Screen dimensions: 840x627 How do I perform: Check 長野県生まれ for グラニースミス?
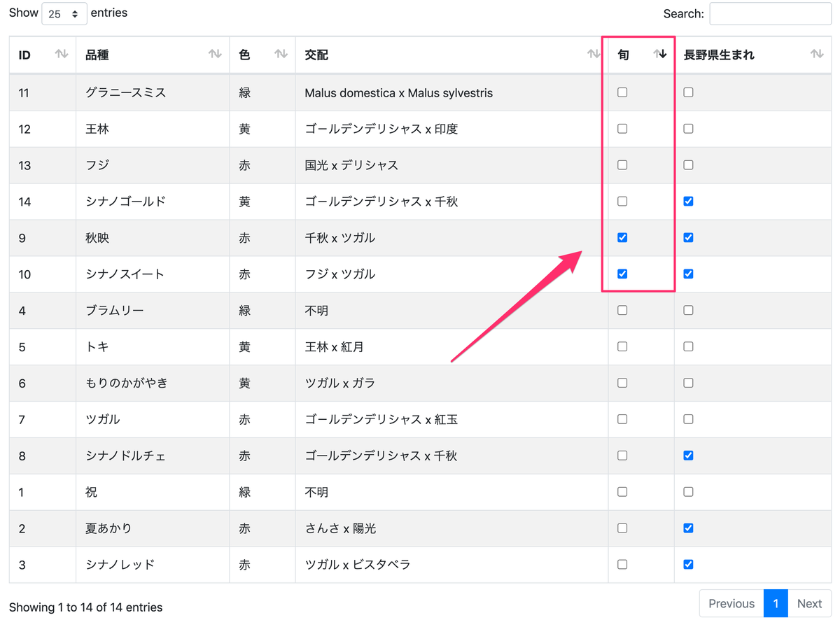[x=687, y=92]
